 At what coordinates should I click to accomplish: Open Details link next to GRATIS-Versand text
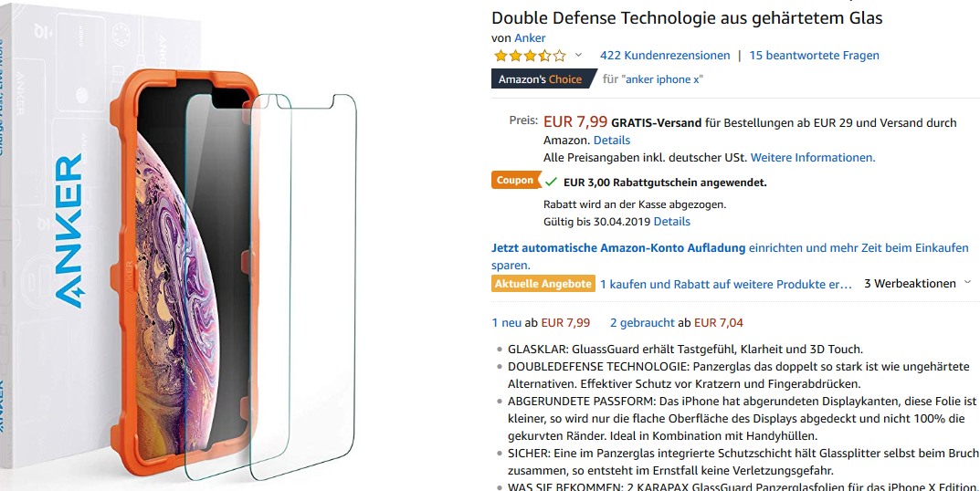612,141
